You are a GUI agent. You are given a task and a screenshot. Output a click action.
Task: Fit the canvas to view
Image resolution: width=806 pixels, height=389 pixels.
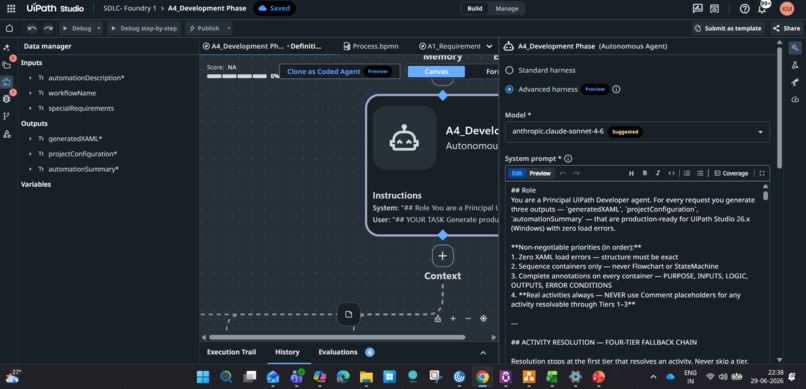pos(483,319)
